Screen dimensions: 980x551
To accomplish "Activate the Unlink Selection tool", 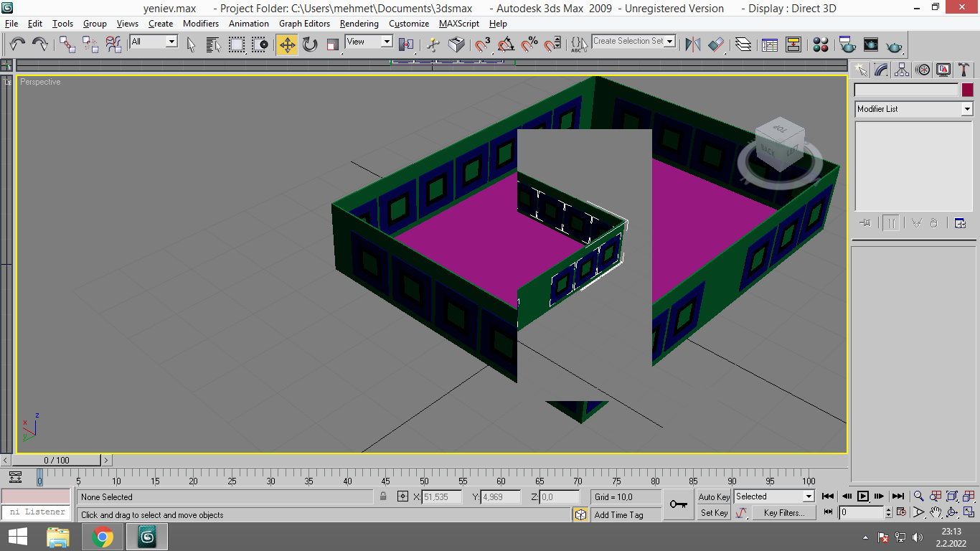I will click(x=90, y=44).
